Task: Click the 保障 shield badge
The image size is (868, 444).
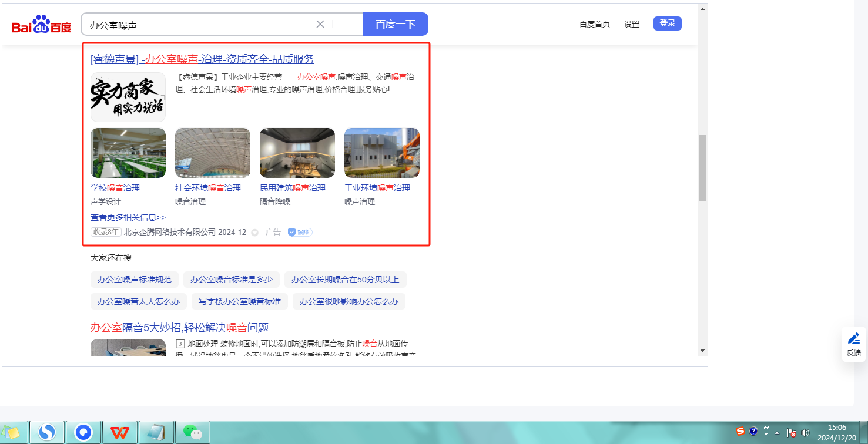Action: pos(300,232)
